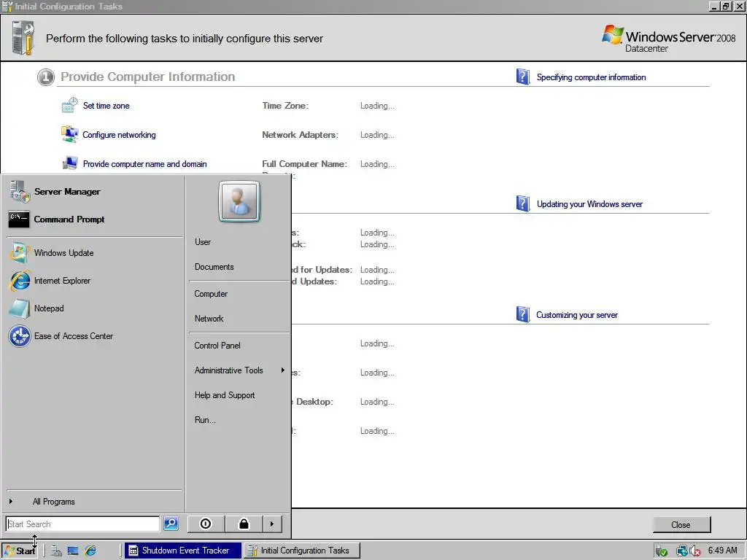Click help book icon beside Specifying computer information

[522, 77]
